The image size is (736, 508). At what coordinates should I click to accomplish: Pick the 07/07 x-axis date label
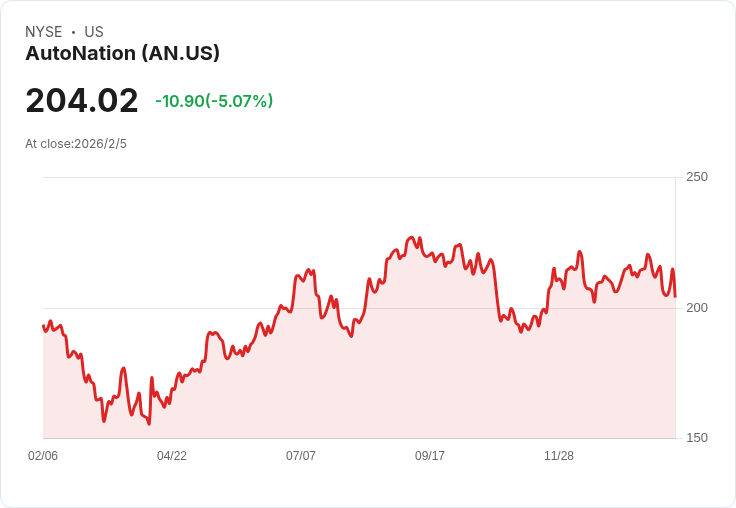tap(301, 456)
